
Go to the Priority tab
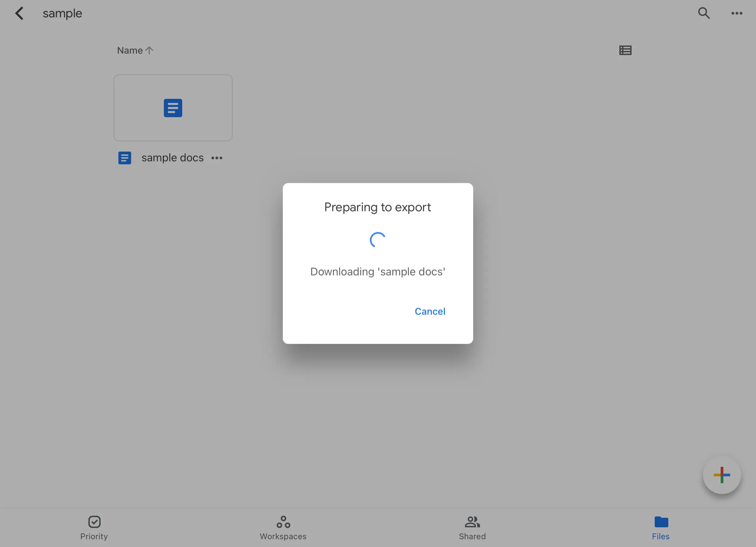[94, 528]
